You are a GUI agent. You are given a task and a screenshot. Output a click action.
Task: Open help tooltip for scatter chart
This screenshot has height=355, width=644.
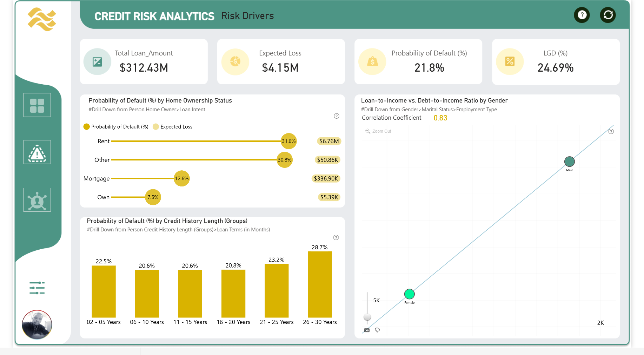click(611, 131)
